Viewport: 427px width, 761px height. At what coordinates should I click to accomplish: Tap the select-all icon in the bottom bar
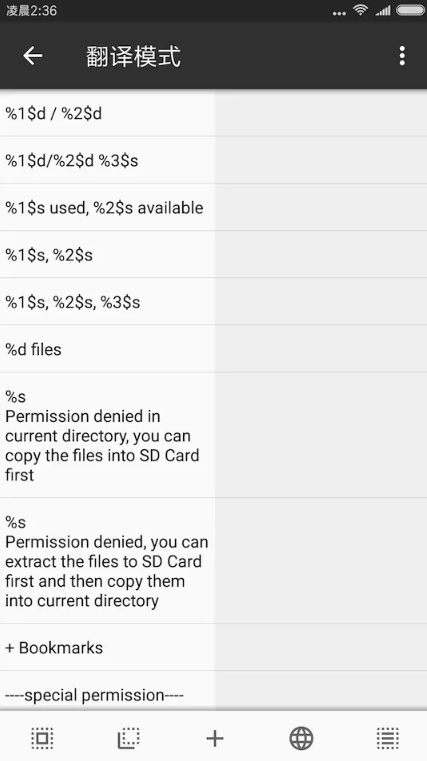(x=42, y=738)
